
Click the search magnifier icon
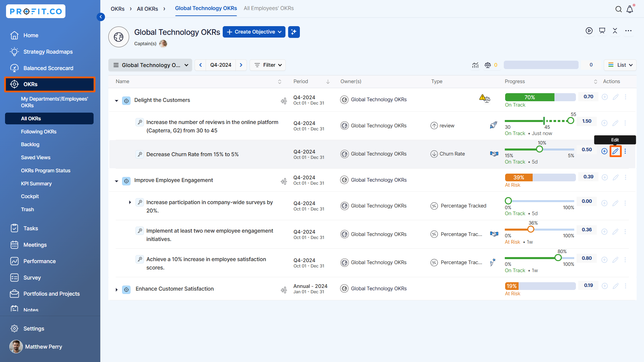coord(619,9)
